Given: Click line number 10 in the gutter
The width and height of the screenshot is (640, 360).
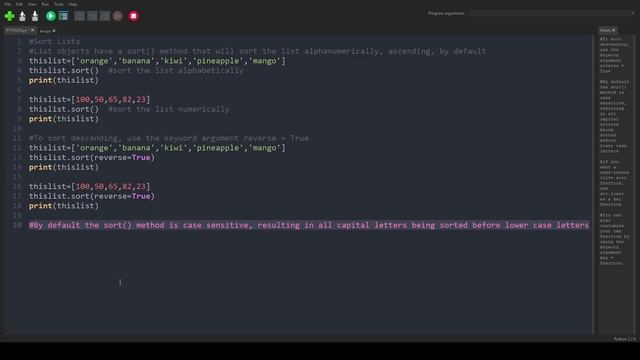Looking at the screenshot, I should click(17, 129).
